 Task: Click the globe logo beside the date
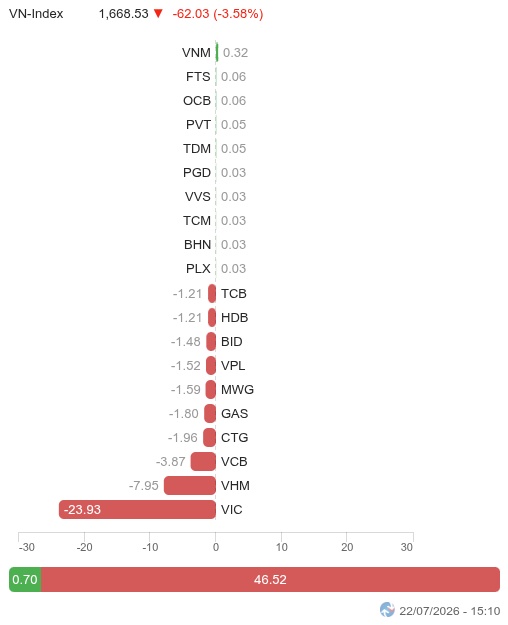point(387,609)
